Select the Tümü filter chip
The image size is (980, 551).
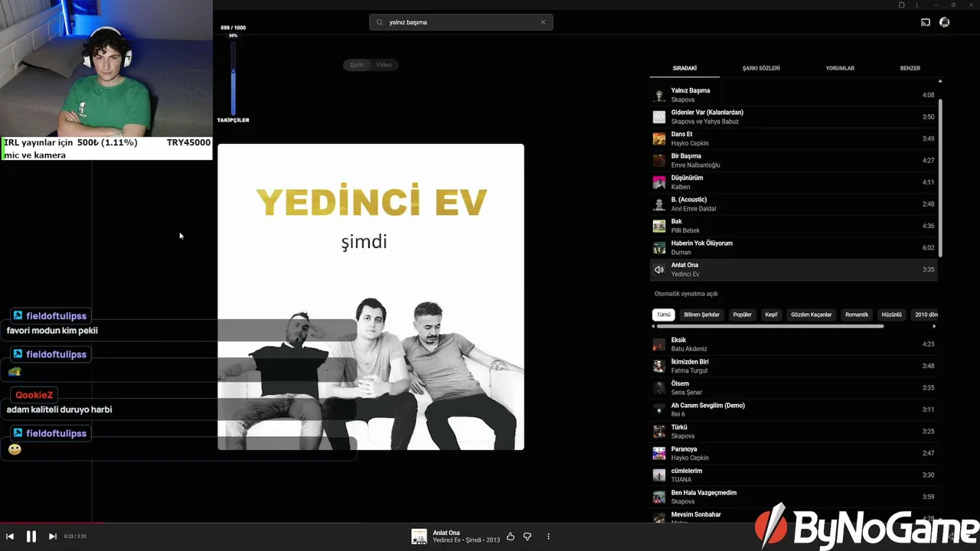pos(664,315)
